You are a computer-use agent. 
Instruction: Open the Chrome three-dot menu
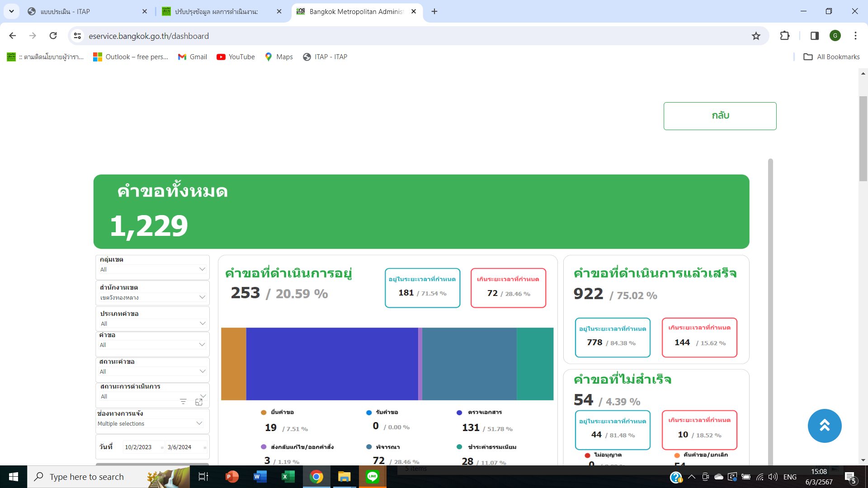(855, 36)
